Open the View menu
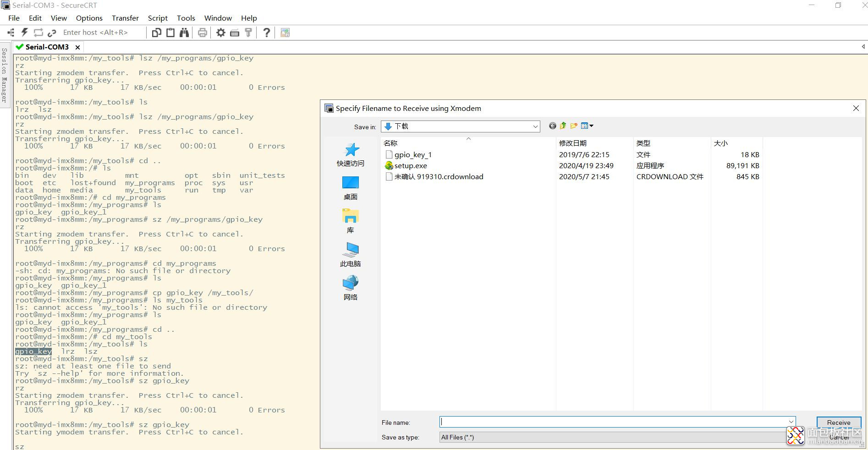Image resolution: width=868 pixels, height=450 pixels. coord(59,18)
